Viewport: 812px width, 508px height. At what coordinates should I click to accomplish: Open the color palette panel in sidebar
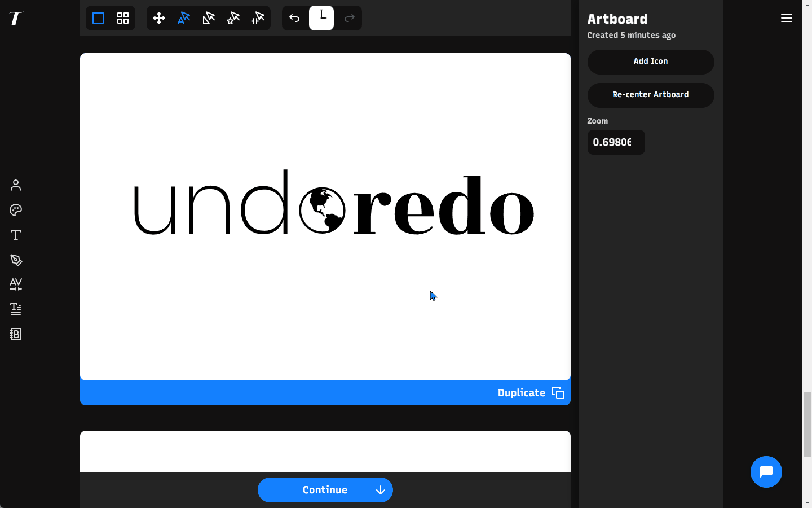(x=15, y=210)
